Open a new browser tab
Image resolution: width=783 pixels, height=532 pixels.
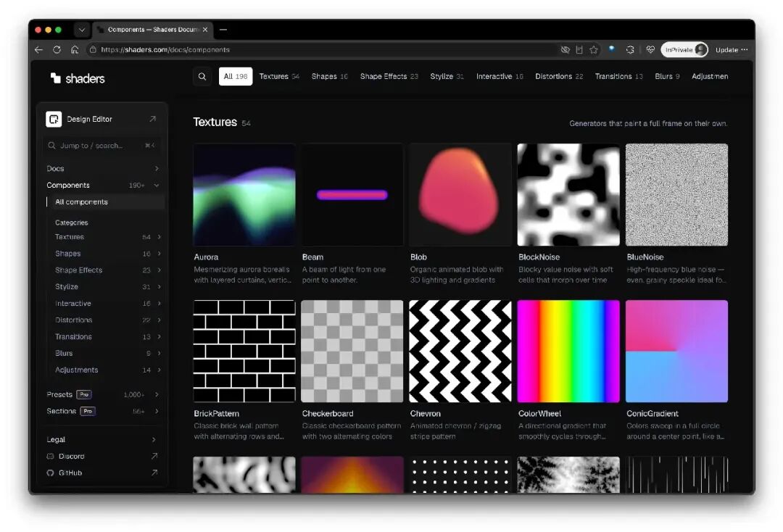tap(223, 30)
